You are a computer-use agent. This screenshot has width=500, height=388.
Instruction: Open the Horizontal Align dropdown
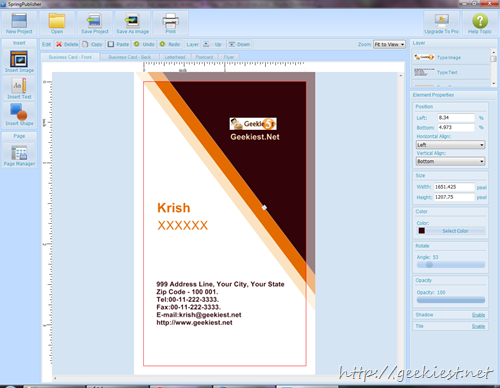click(450, 145)
